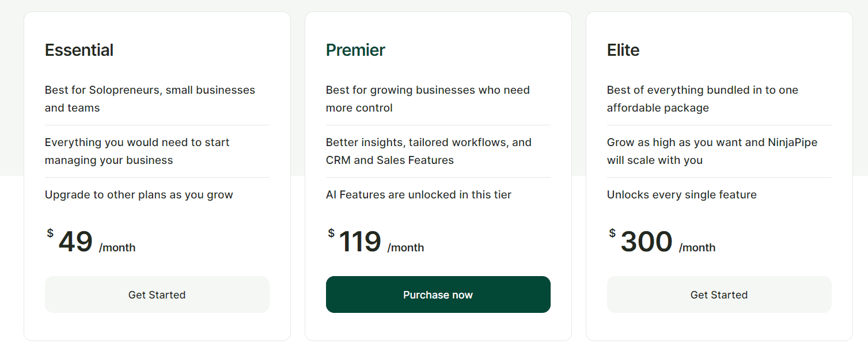Click the affordable package description under Elite
868x352 pixels.
pos(702,98)
